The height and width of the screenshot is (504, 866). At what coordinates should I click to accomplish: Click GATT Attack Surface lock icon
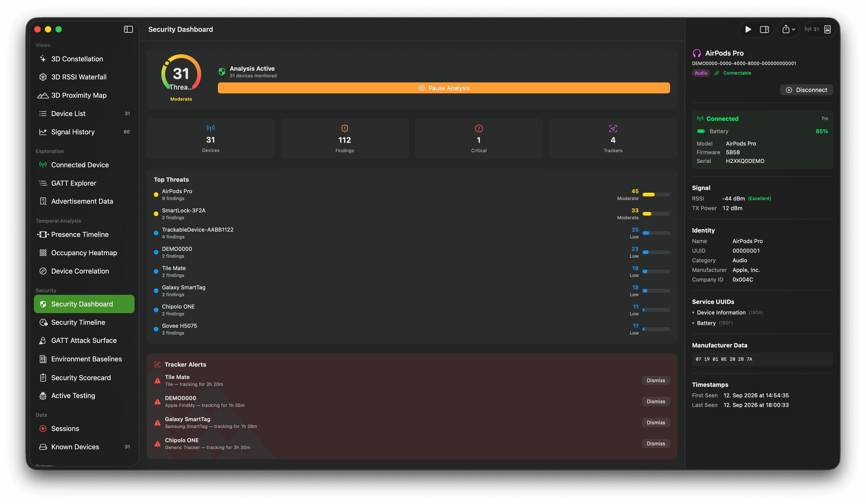pos(43,341)
